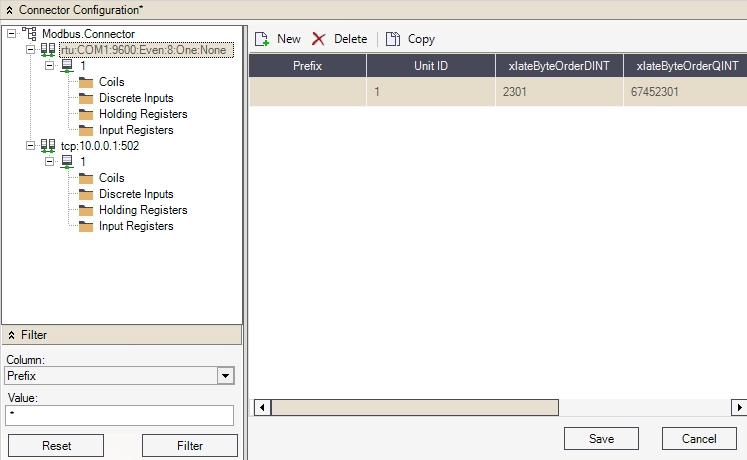Click the Reset filter button
This screenshot has height=460, width=747.
[x=55, y=446]
